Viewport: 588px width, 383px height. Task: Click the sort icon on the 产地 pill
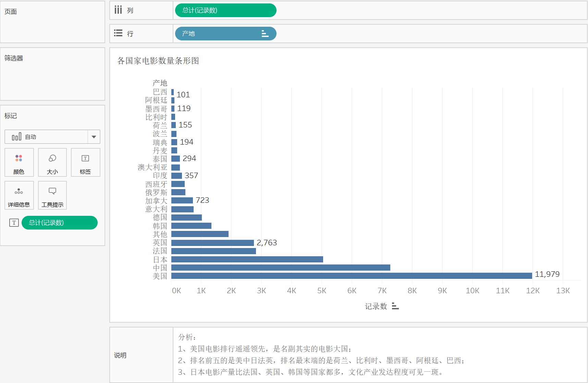[x=265, y=34]
